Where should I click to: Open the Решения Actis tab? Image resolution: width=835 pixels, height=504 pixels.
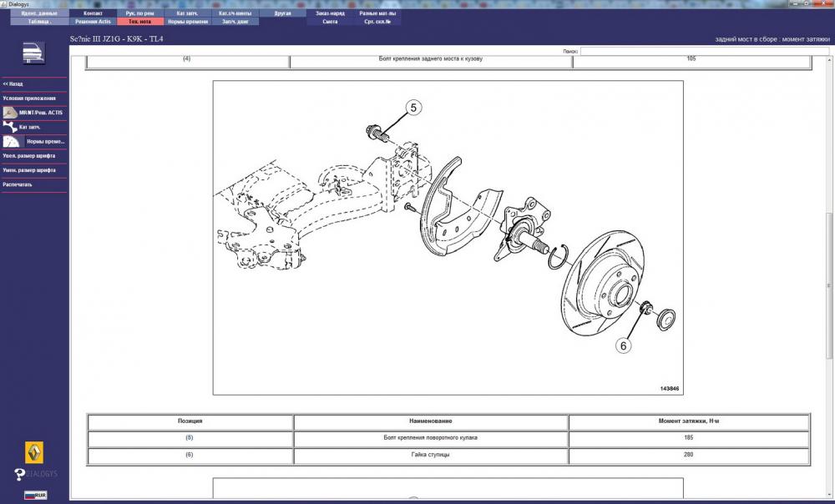[93, 22]
